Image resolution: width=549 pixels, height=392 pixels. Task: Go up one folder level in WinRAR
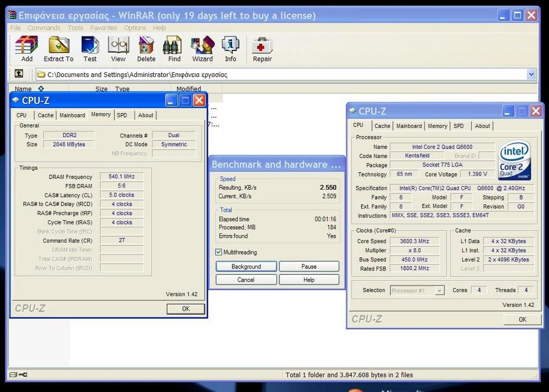19,74
